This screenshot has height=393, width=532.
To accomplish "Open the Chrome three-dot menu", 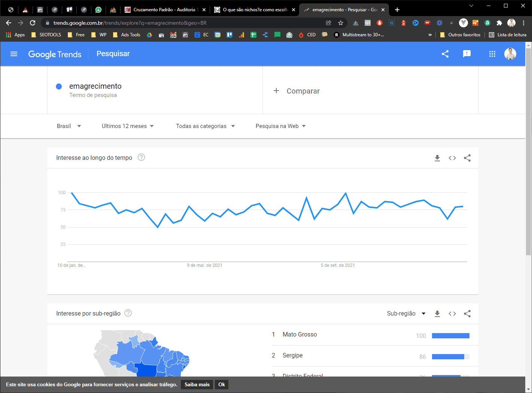I will point(523,23).
